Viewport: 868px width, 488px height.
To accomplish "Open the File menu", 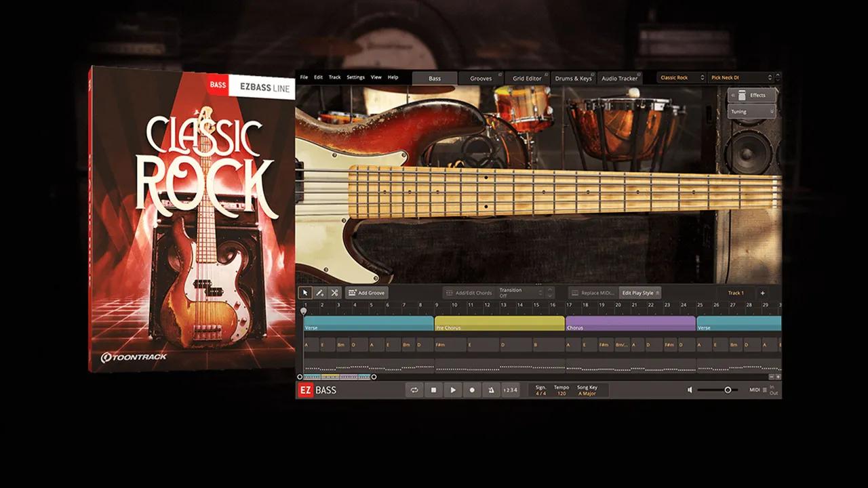I will [304, 77].
